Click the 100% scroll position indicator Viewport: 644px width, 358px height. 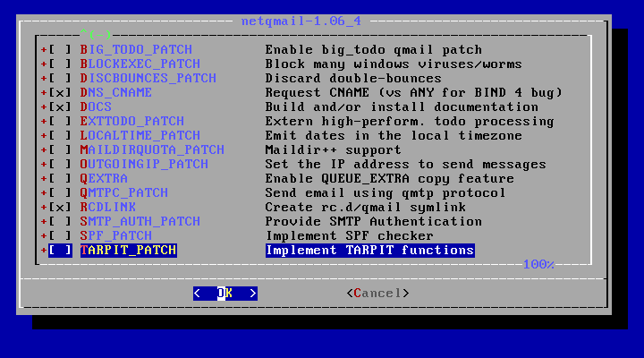(x=538, y=264)
